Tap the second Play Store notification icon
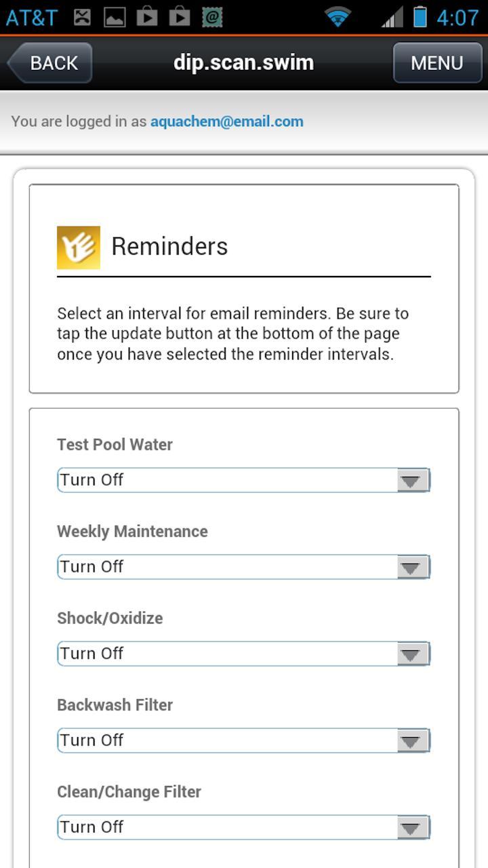 coord(180,17)
